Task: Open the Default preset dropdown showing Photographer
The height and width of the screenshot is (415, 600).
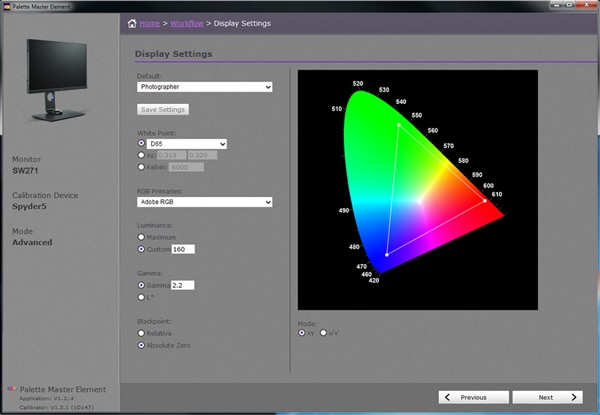Action: pos(204,87)
